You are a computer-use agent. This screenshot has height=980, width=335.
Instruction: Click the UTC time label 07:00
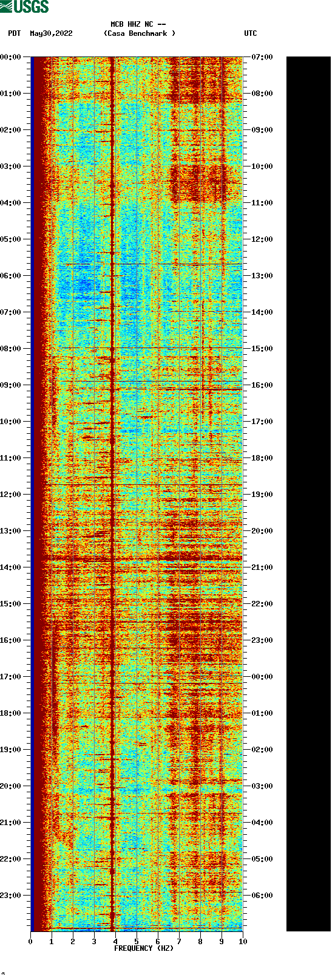coord(262,57)
